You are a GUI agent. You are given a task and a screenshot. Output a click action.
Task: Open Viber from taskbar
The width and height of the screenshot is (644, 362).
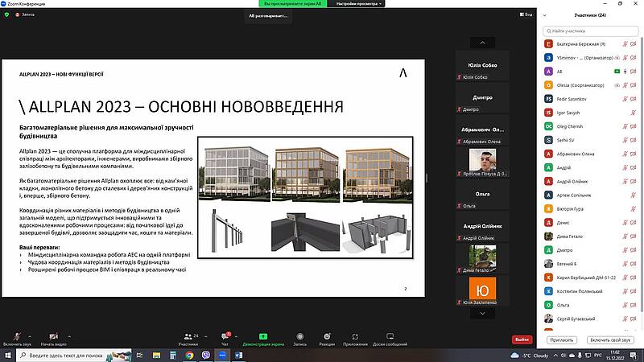pos(206,356)
